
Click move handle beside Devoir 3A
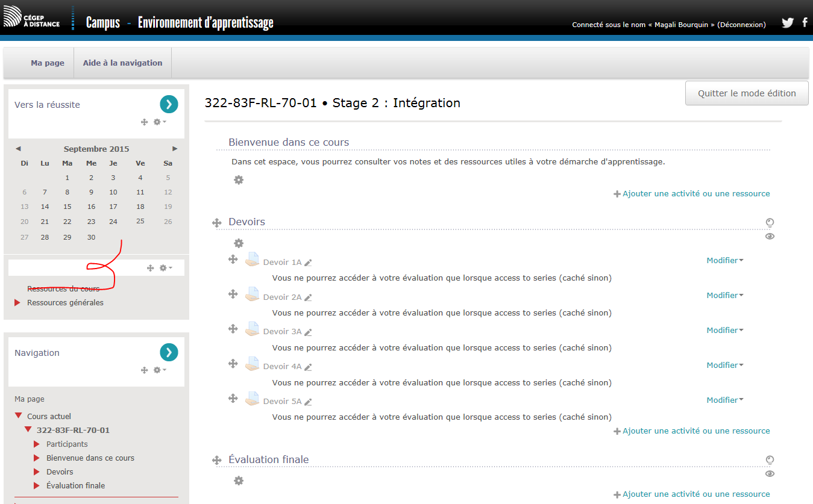pyautogui.click(x=233, y=329)
